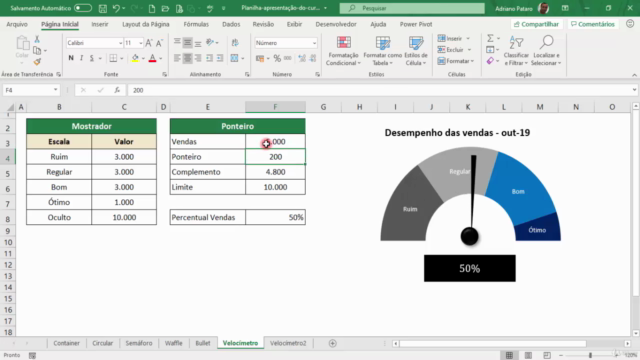This screenshot has width=640, height=360.
Task: Increase font size with large A icon
Action: (x=149, y=43)
